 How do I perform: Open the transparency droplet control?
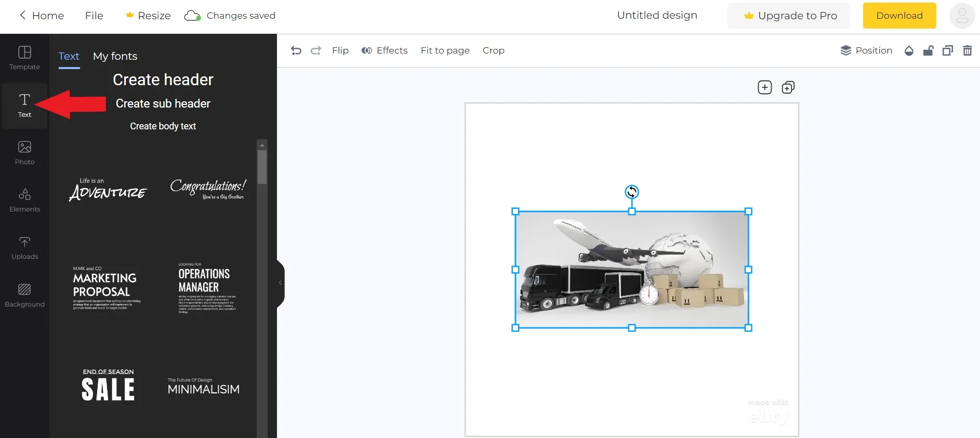(909, 50)
